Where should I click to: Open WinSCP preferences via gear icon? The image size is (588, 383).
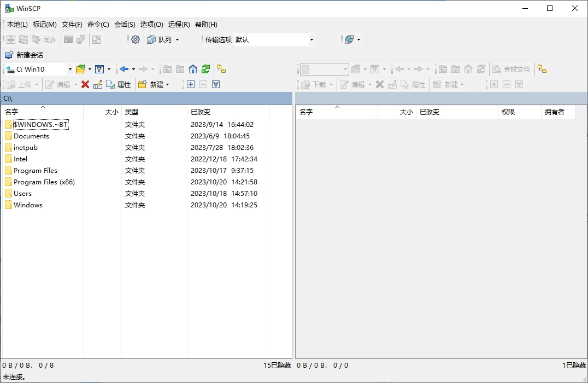click(136, 39)
